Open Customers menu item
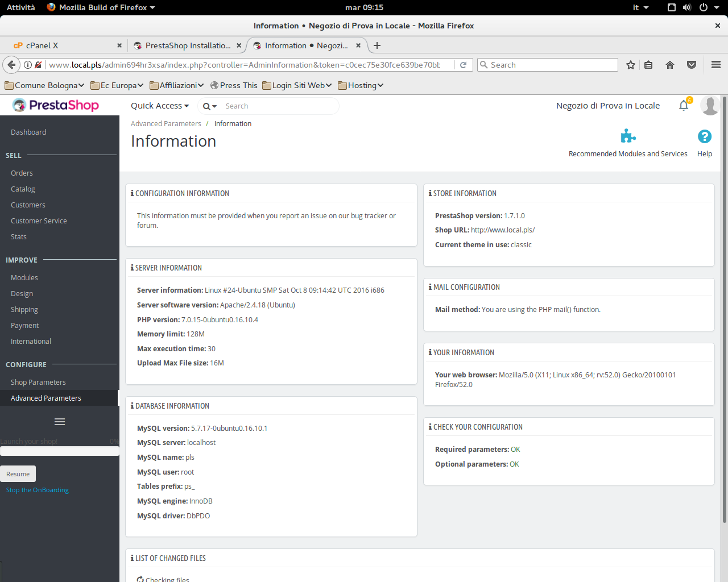This screenshot has width=728, height=582. (x=28, y=205)
